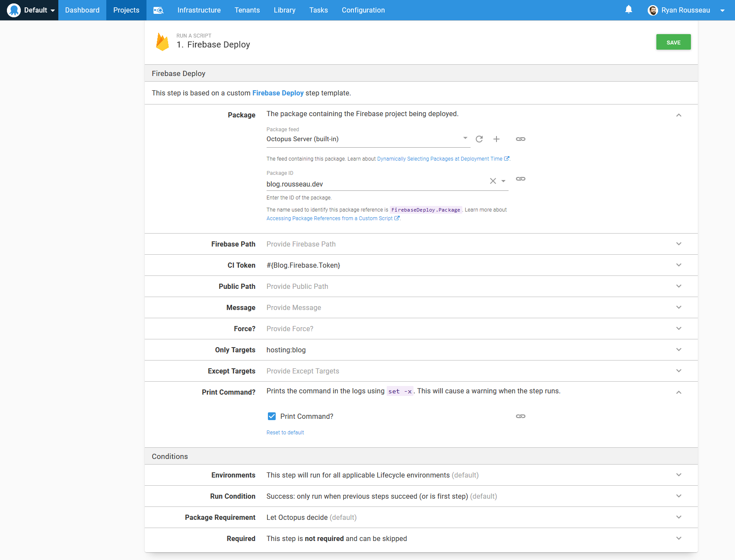Viewport: 735px width, 560px height.
Task: Open the Package ID suggestions dropdown
Action: click(503, 181)
